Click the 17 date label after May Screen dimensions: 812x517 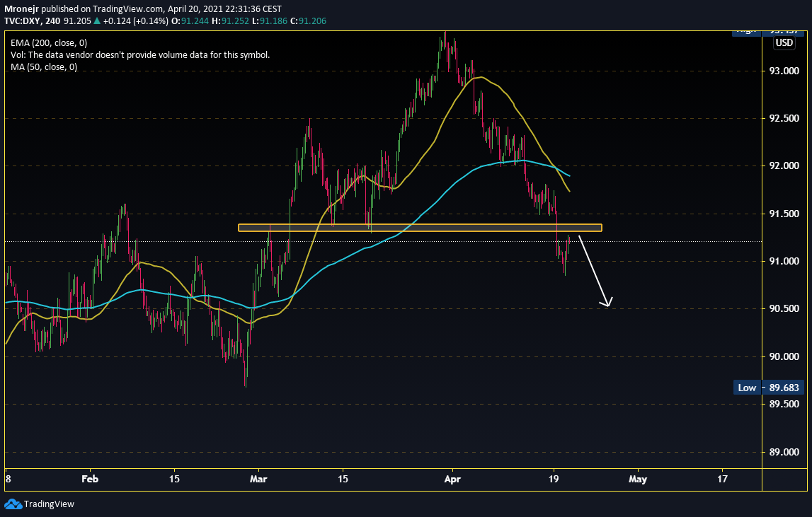click(x=722, y=480)
